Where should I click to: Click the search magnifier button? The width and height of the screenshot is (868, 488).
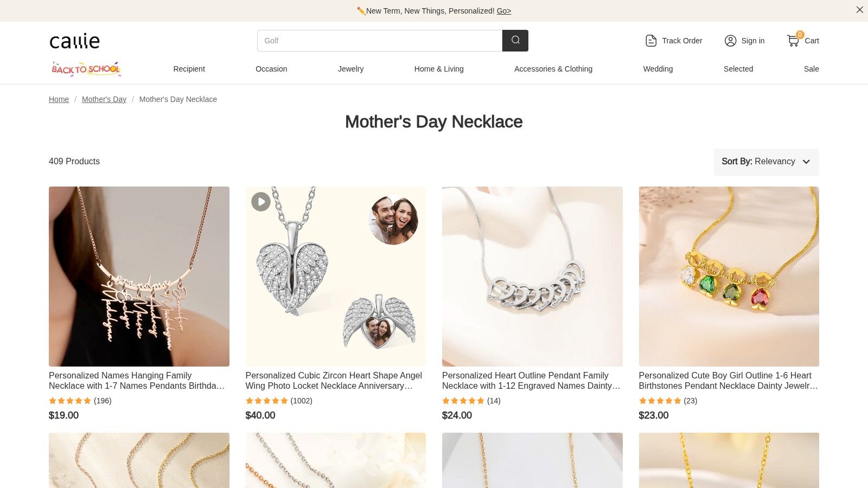tap(515, 41)
